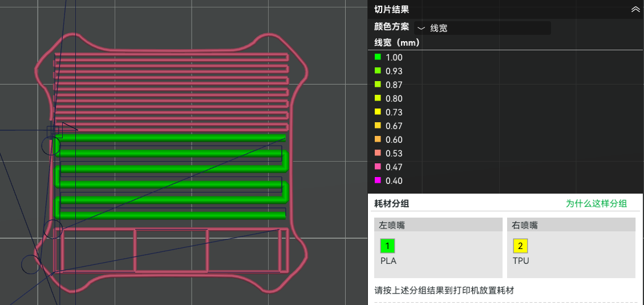Click the 右喷嘴 header
The image size is (644, 305).
tap(572, 224)
